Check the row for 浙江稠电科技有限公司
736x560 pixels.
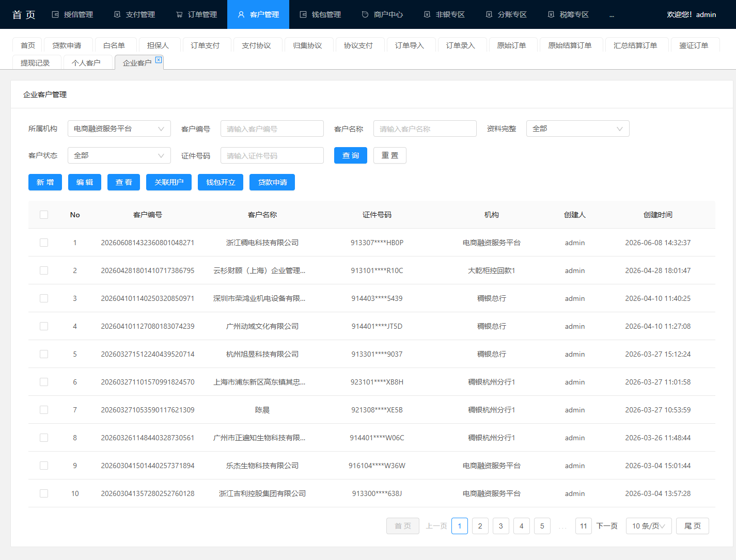click(44, 243)
